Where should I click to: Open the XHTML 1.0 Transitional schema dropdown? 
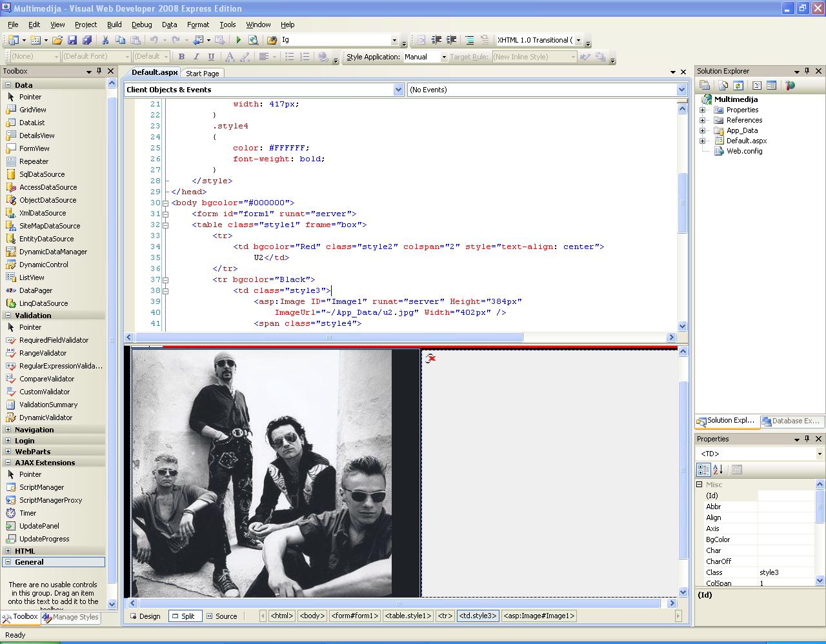click(578, 40)
